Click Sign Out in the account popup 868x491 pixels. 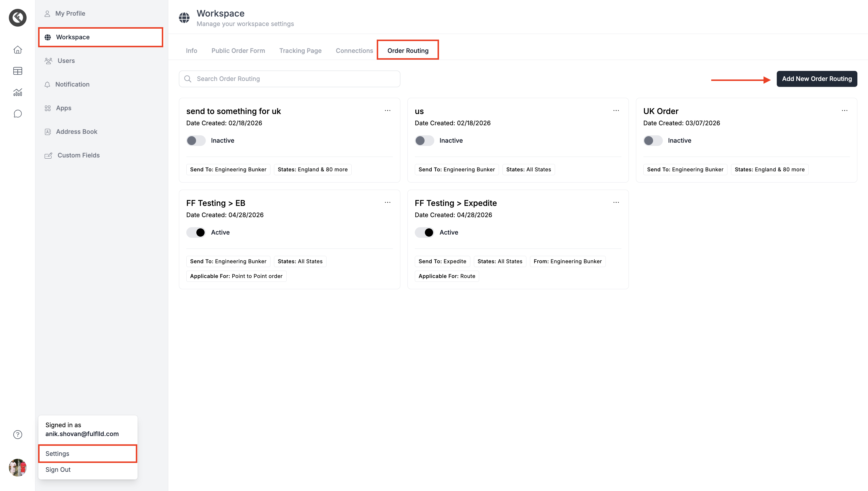(58, 469)
